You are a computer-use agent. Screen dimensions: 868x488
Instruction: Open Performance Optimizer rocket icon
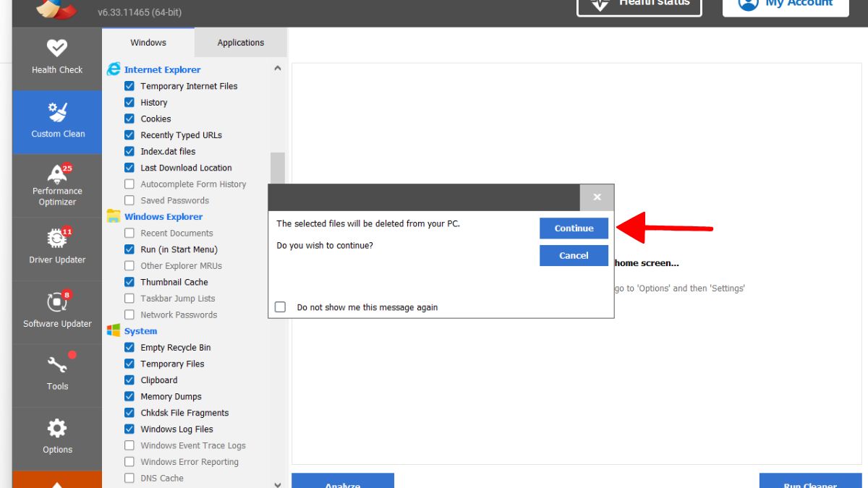click(x=57, y=174)
